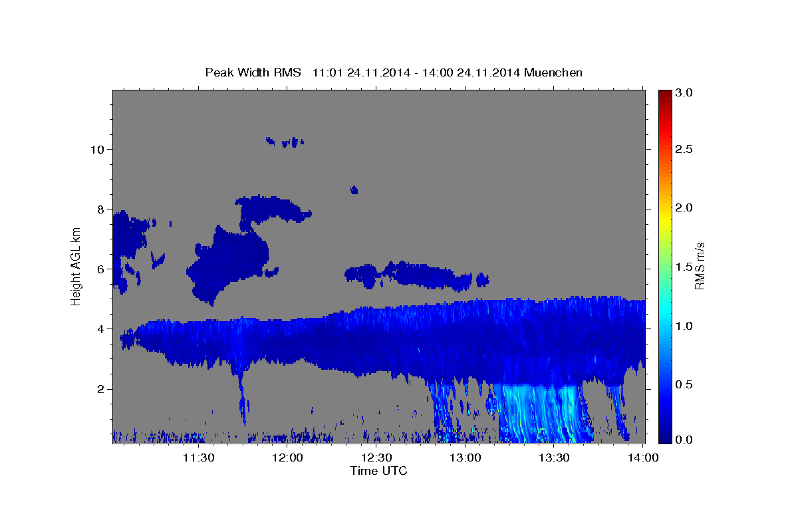Viewport: 798px width, 532px height.
Task: Click the 'Muenchen' station name in title
Action: pos(553,72)
